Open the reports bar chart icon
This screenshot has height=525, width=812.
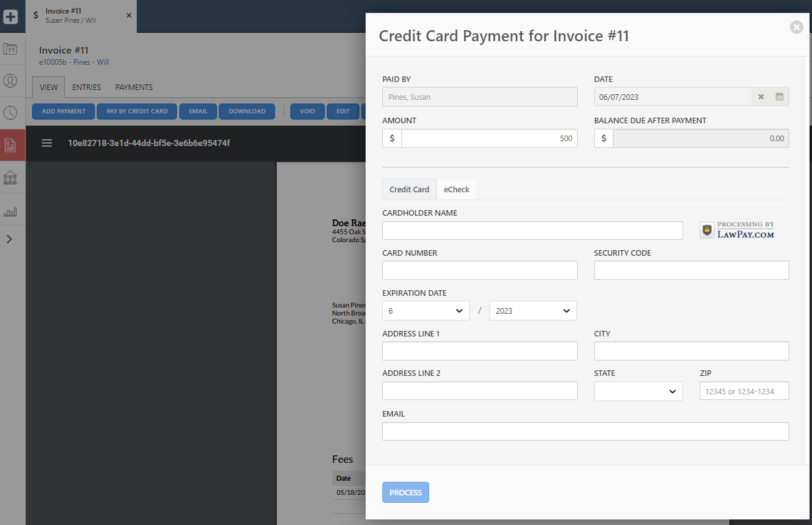(x=10, y=211)
